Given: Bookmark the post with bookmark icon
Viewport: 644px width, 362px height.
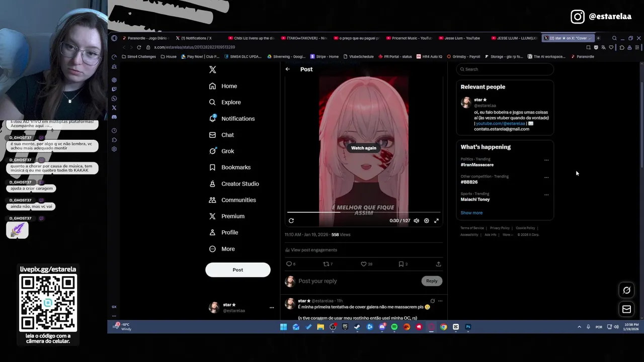Looking at the screenshot, I should point(403,264).
